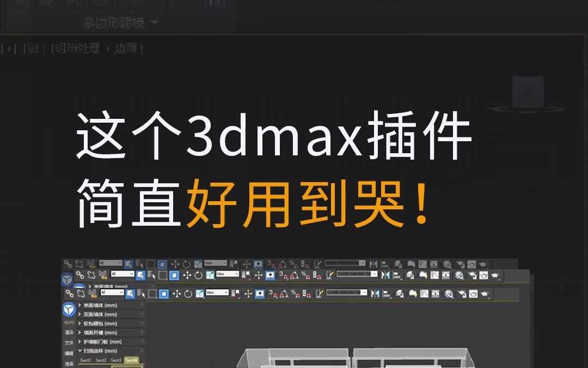
Task: Toggle 3D Snaps in the front toolbar
Action: click(272, 294)
